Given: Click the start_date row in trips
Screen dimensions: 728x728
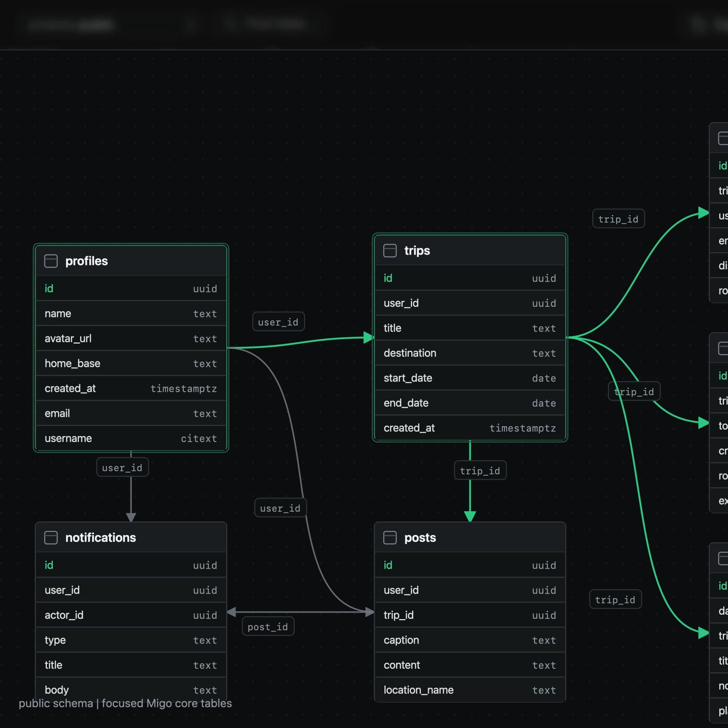Looking at the screenshot, I should pos(470,378).
